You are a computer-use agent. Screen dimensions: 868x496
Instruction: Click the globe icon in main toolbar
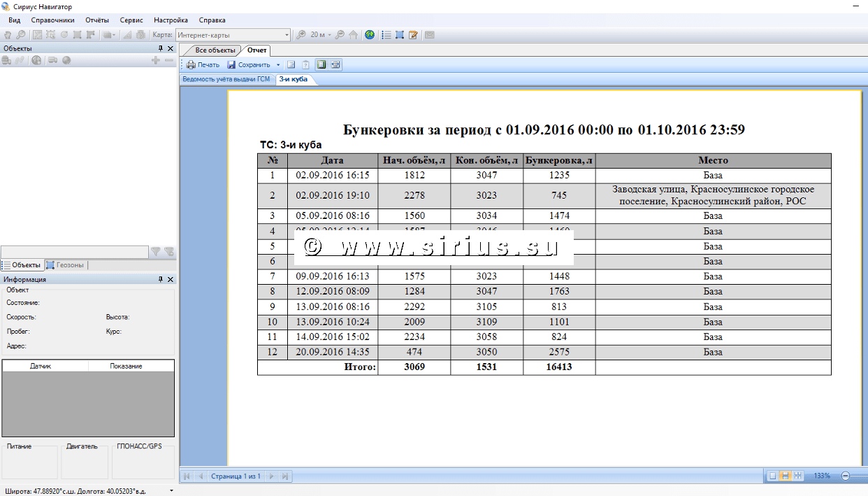tap(370, 35)
